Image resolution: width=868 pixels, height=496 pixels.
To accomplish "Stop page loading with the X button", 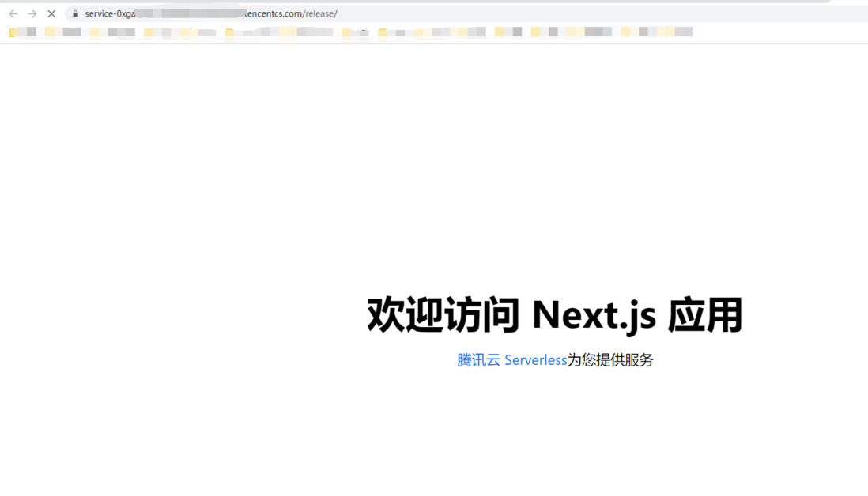I will [x=51, y=14].
